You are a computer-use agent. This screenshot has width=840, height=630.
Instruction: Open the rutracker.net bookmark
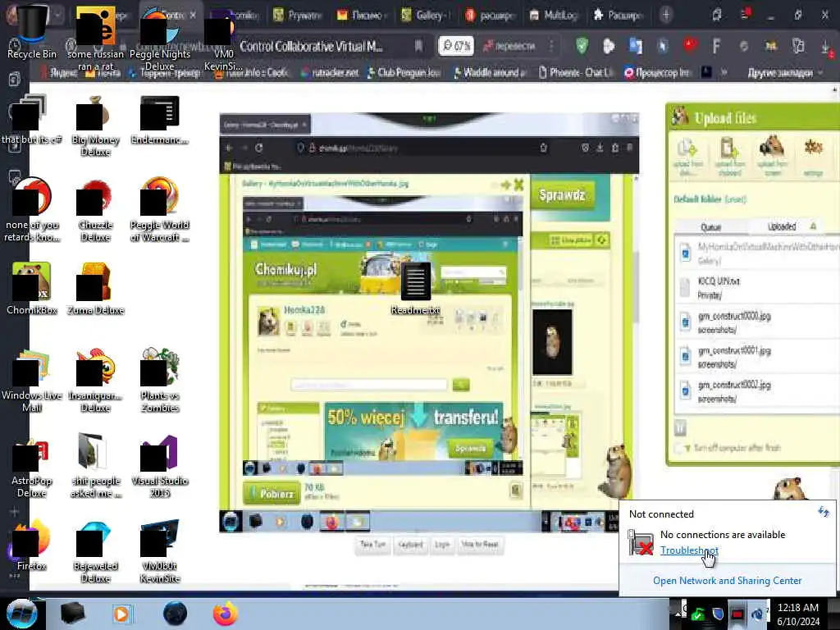click(x=330, y=72)
